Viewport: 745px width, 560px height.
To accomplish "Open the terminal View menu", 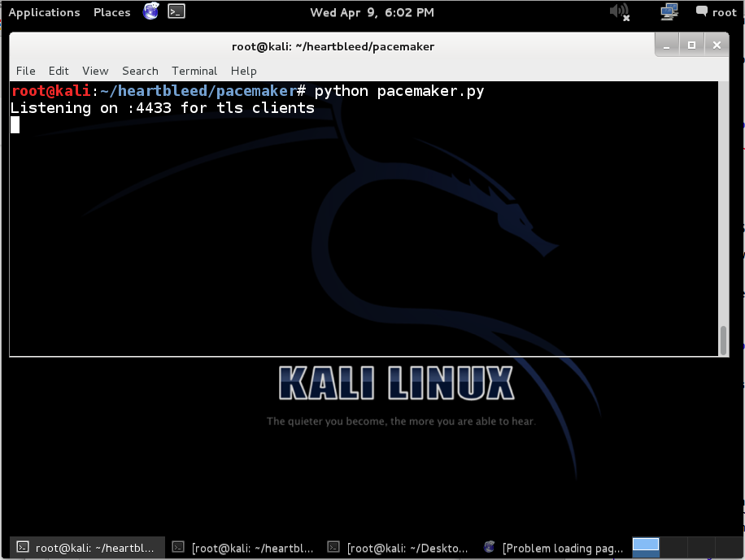I will [x=95, y=71].
